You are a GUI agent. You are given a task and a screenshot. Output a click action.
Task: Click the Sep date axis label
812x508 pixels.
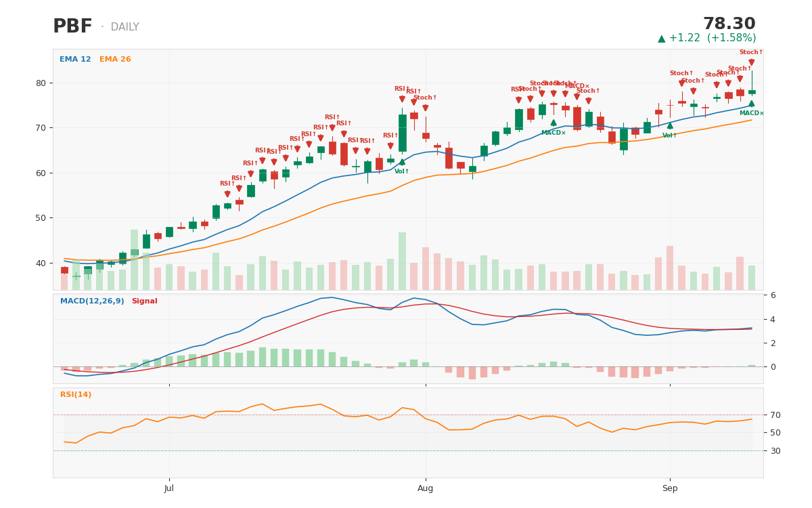pos(670,488)
